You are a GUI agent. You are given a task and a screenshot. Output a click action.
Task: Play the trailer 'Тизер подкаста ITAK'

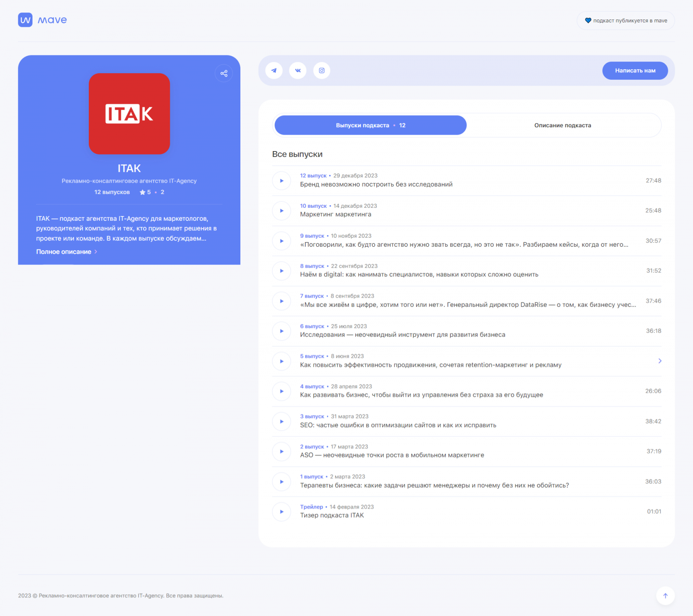(282, 512)
